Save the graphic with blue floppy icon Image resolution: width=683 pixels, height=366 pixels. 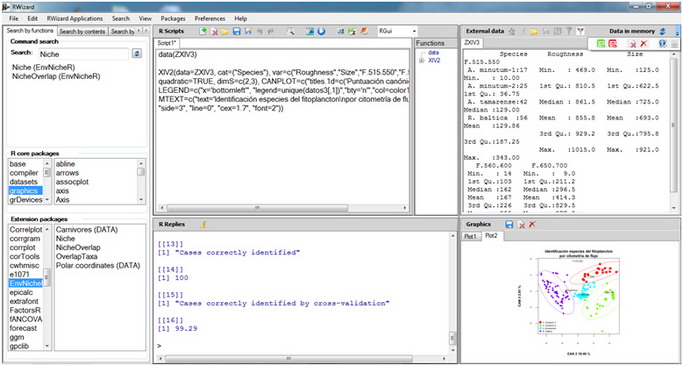(x=509, y=224)
